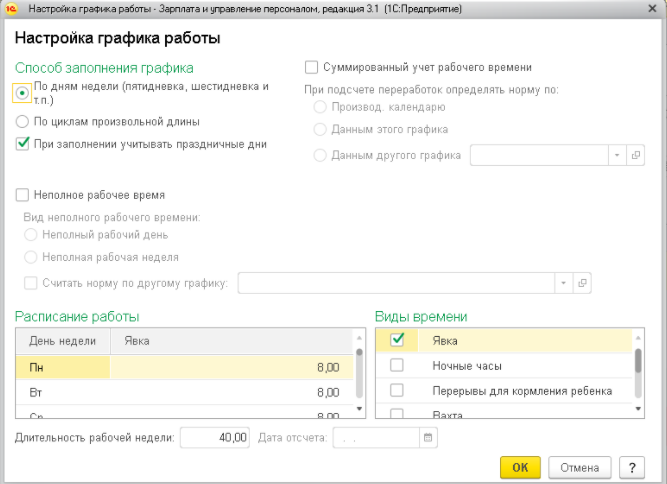Select Неполный рабочий день option
The height and width of the screenshot is (484, 667).
coord(31,235)
